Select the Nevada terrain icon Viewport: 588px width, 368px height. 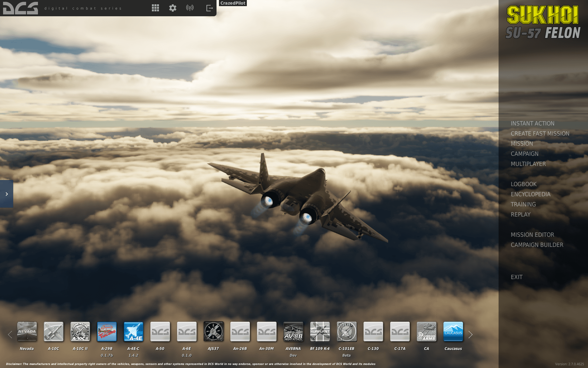pos(27,332)
